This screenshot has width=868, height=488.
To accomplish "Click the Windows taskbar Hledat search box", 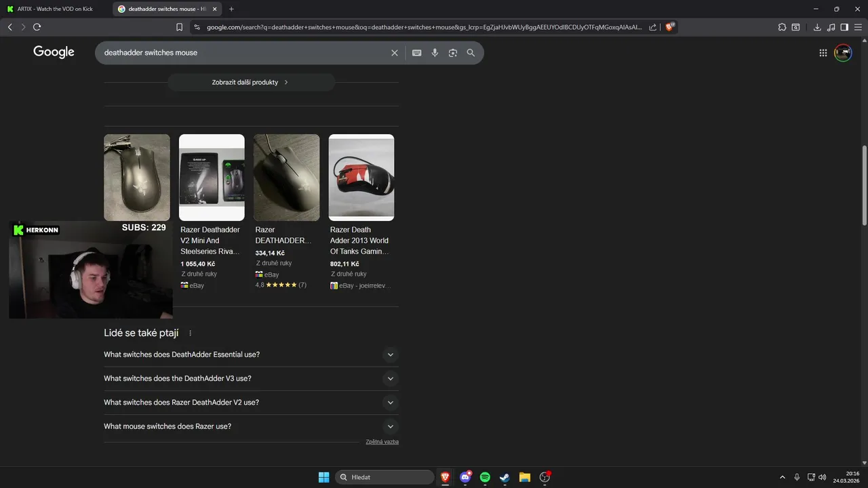I will [x=384, y=477].
